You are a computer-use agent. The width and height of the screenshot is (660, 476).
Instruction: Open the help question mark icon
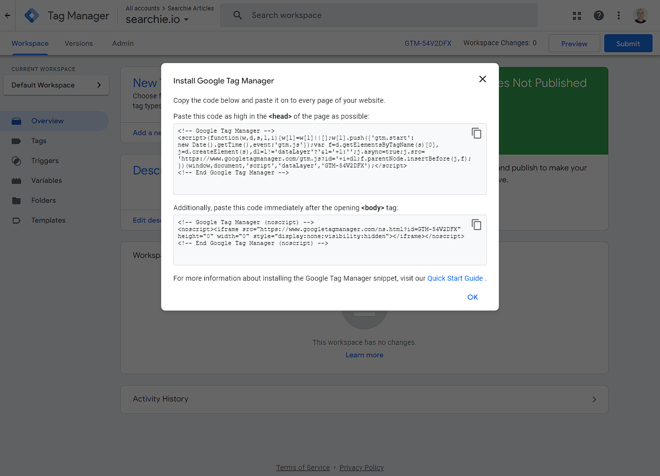point(599,16)
